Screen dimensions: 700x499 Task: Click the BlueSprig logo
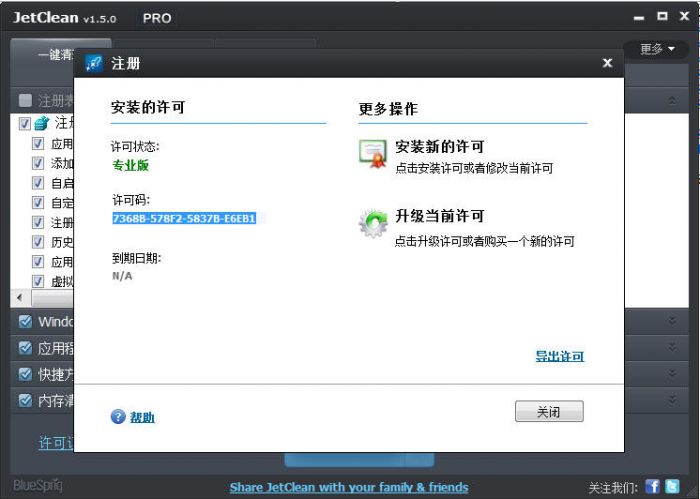tap(38, 485)
